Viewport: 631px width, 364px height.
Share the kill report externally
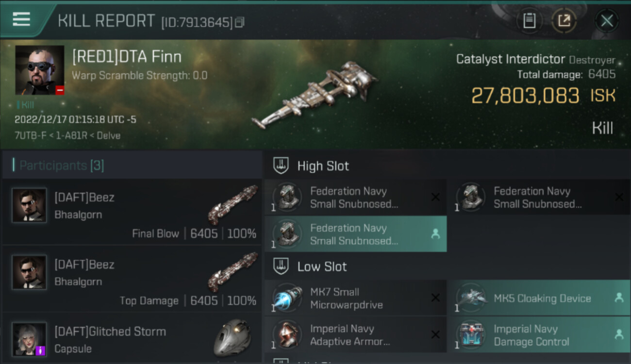(x=564, y=21)
